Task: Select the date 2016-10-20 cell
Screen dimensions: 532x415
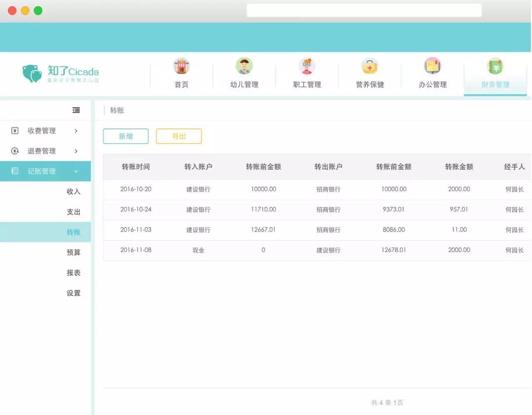Action: (136, 189)
